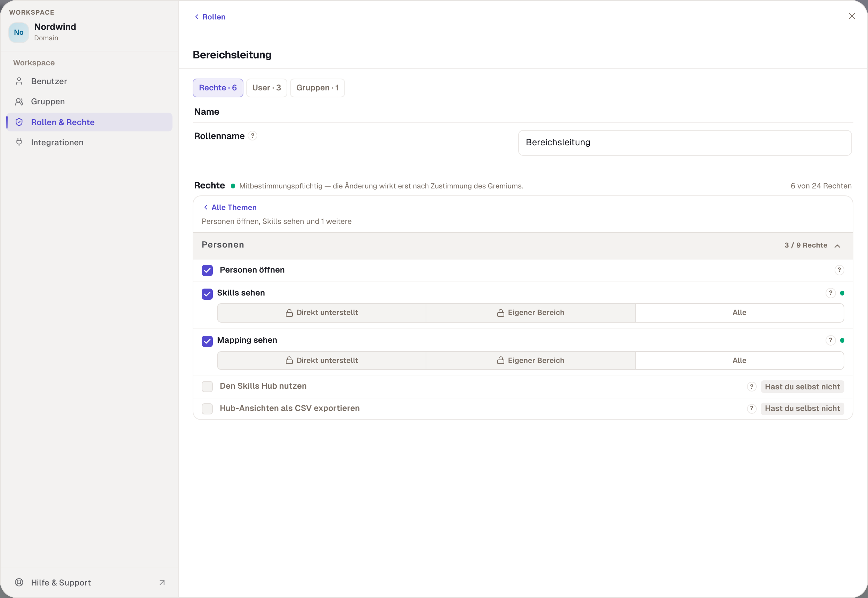Click the Hilfe & Support lifebuoy icon
Viewport: 868px width, 598px height.
19,582
